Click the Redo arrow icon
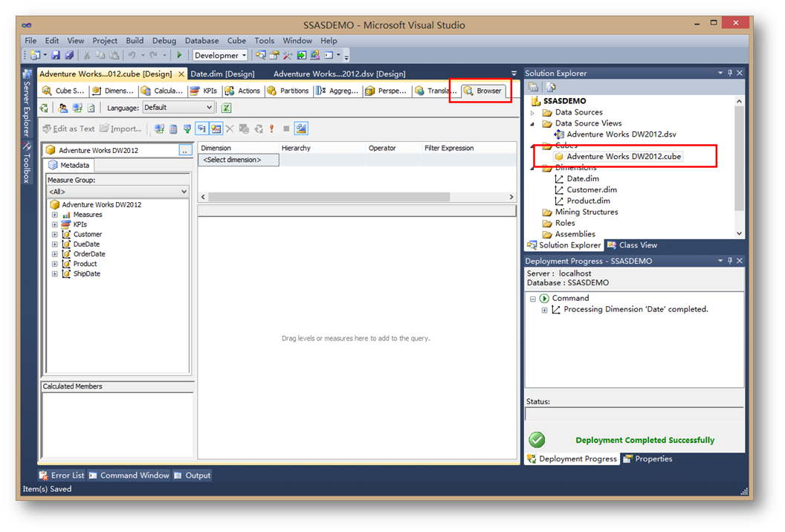 (x=153, y=55)
